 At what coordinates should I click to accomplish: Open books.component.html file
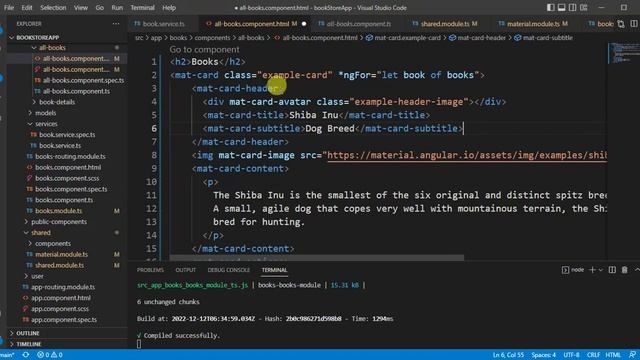[x=68, y=167]
